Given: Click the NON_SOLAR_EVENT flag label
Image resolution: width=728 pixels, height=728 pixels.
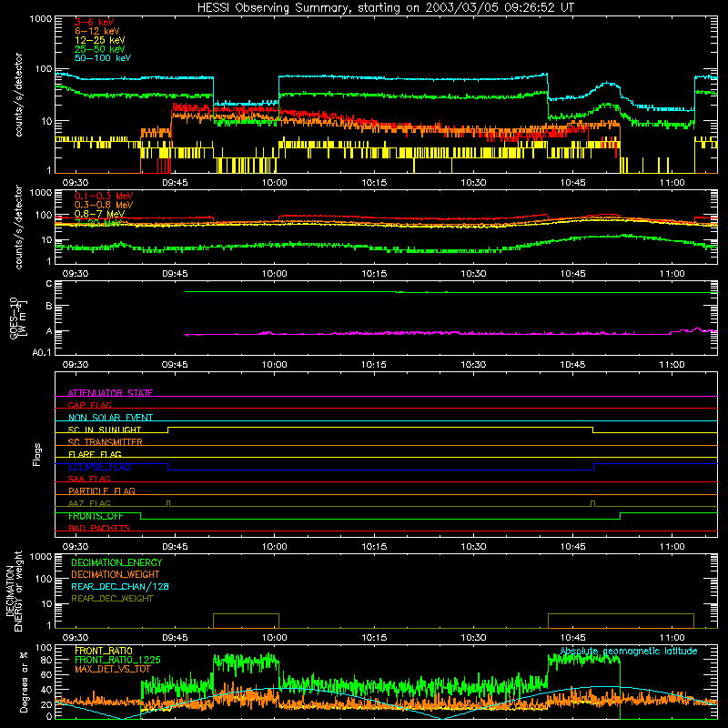Looking at the screenshot, I should pyautogui.click(x=110, y=418).
